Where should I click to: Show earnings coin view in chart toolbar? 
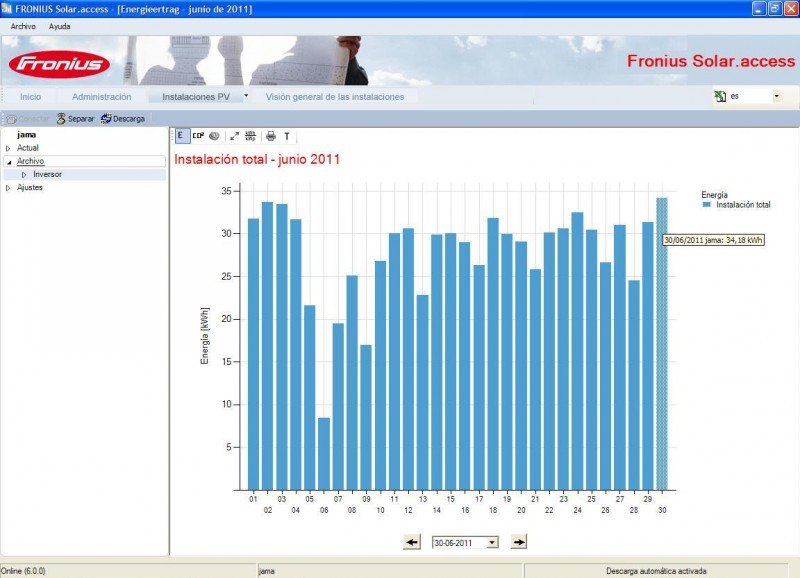[x=214, y=136]
